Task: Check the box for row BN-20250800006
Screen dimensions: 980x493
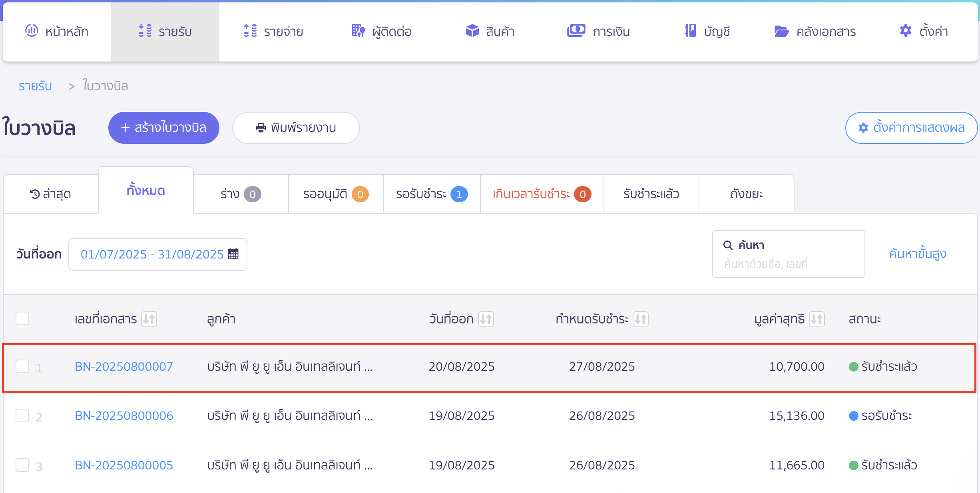Action: (22, 415)
